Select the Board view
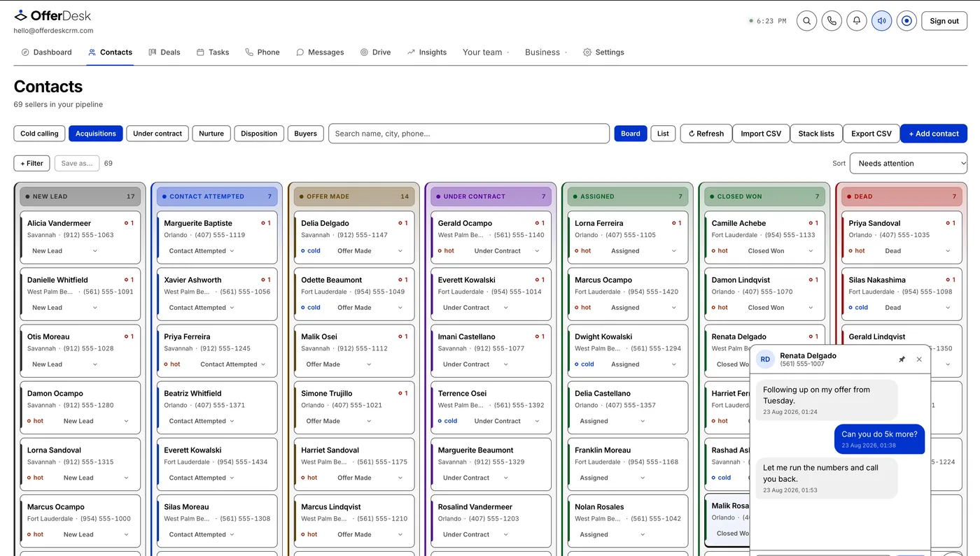Viewport: 980px width, 556px height. pos(631,134)
